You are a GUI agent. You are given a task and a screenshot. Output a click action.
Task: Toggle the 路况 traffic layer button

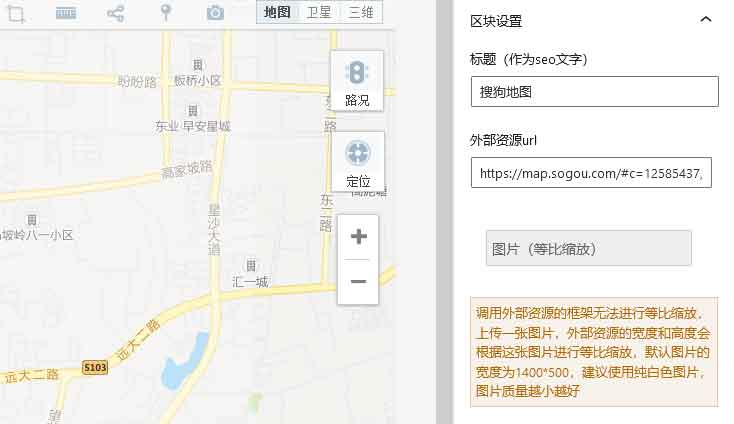357,81
